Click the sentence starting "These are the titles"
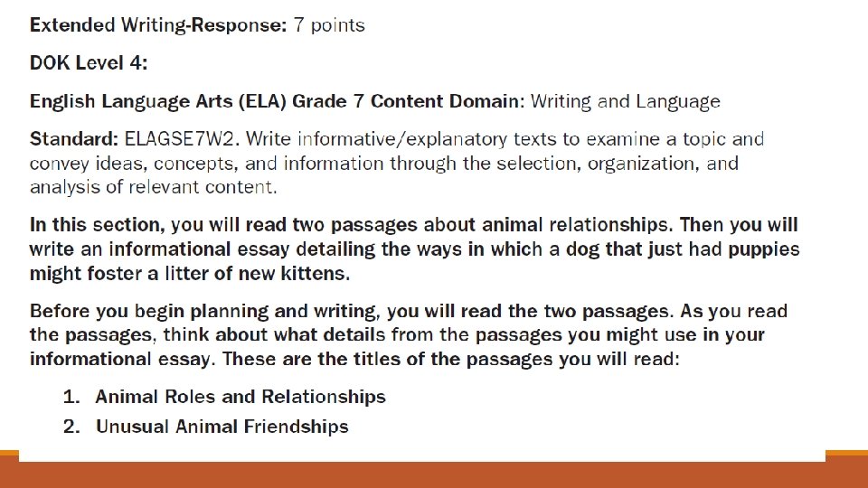The width and height of the screenshot is (868, 488). (449, 358)
